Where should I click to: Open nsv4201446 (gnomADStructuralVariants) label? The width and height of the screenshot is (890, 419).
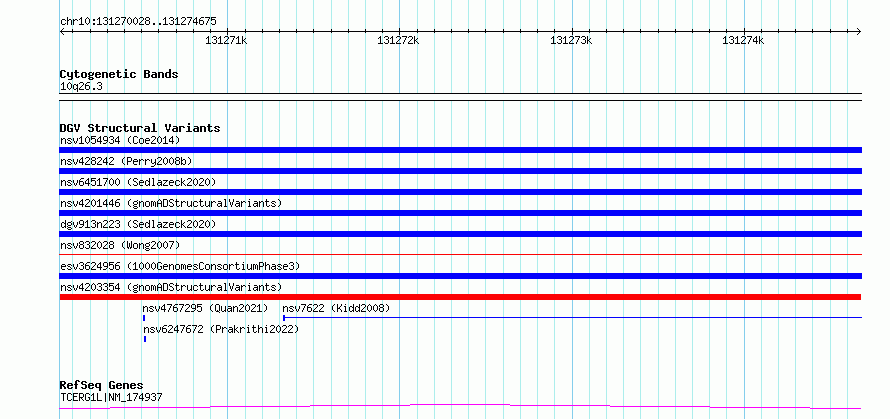pyautogui.click(x=171, y=203)
